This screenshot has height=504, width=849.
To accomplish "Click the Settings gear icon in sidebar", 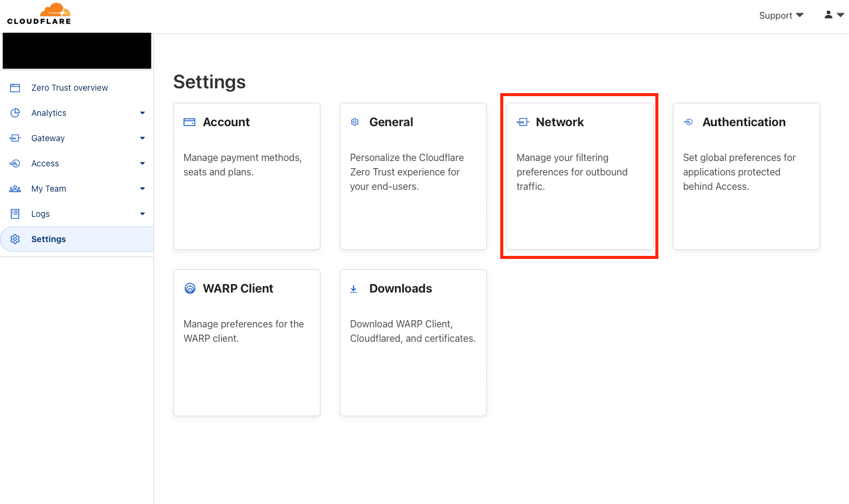I will click(15, 239).
